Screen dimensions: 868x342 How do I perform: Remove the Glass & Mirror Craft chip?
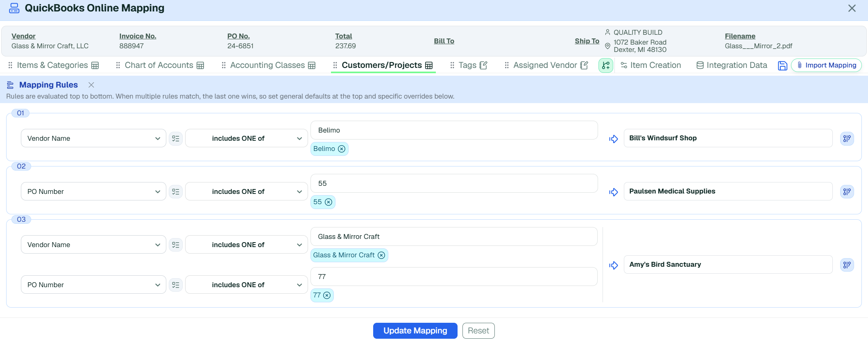(x=381, y=255)
